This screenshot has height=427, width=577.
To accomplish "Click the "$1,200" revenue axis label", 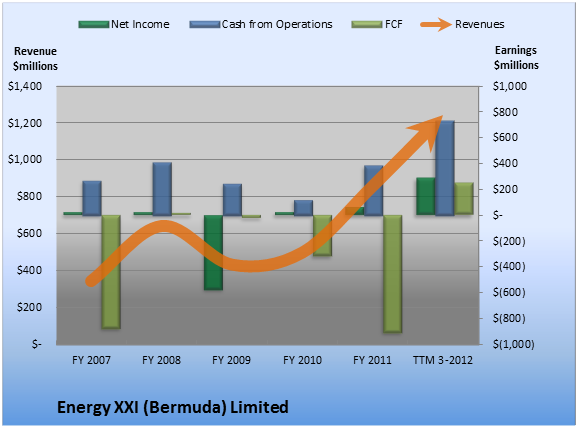I will coord(25,123).
